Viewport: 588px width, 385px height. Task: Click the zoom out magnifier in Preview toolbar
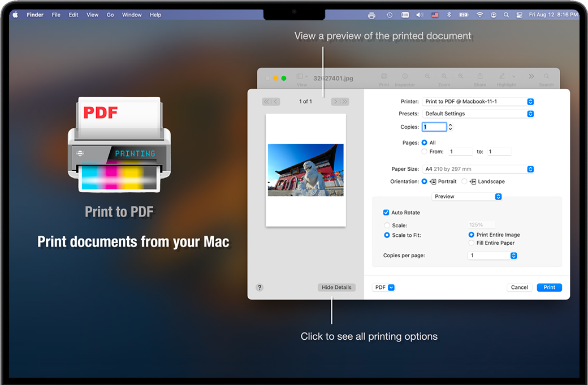[427, 76]
